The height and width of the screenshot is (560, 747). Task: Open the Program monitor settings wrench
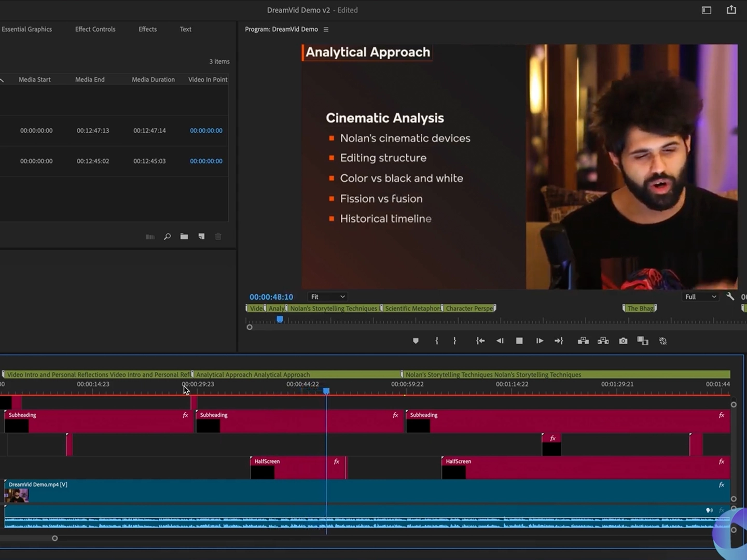point(730,297)
